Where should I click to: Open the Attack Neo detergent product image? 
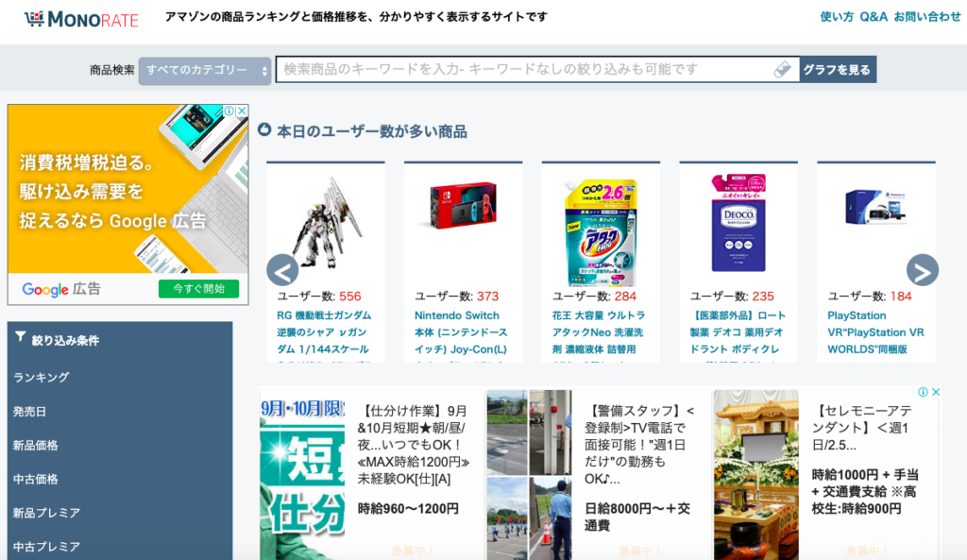point(601,232)
